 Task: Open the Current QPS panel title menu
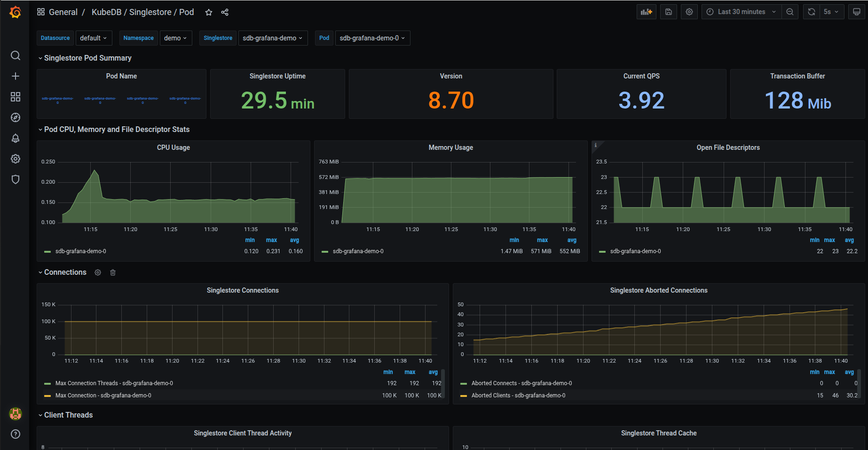coord(641,76)
